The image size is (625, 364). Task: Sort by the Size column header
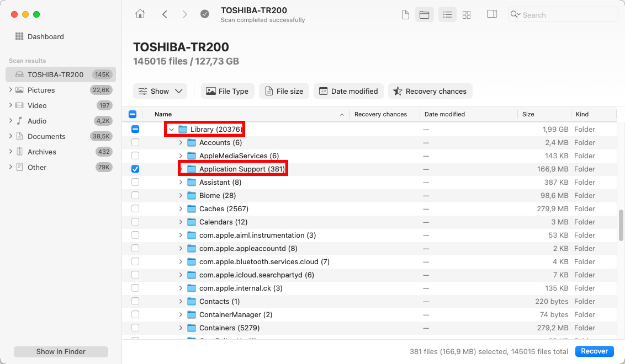tap(528, 114)
